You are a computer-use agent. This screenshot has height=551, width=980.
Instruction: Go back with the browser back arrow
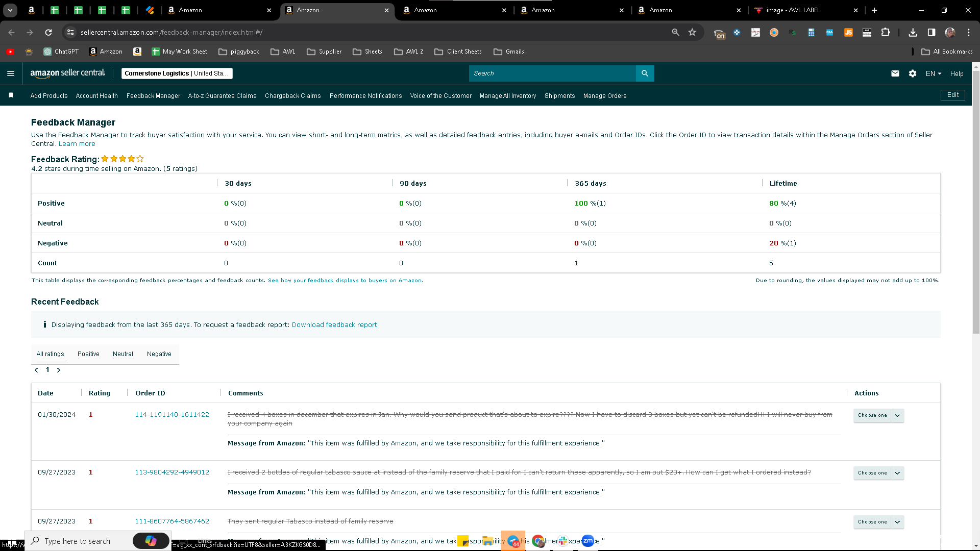point(11,32)
